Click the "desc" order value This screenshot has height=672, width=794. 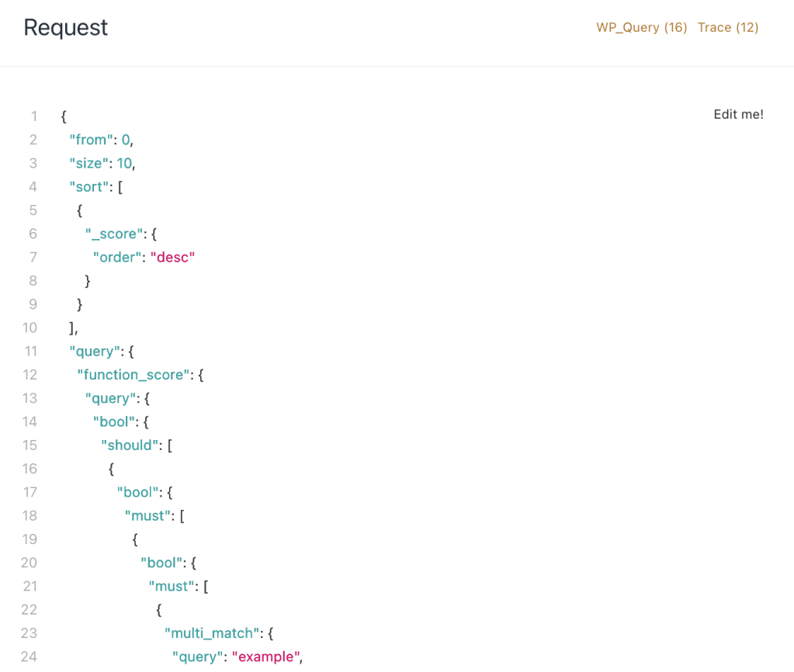(x=172, y=258)
